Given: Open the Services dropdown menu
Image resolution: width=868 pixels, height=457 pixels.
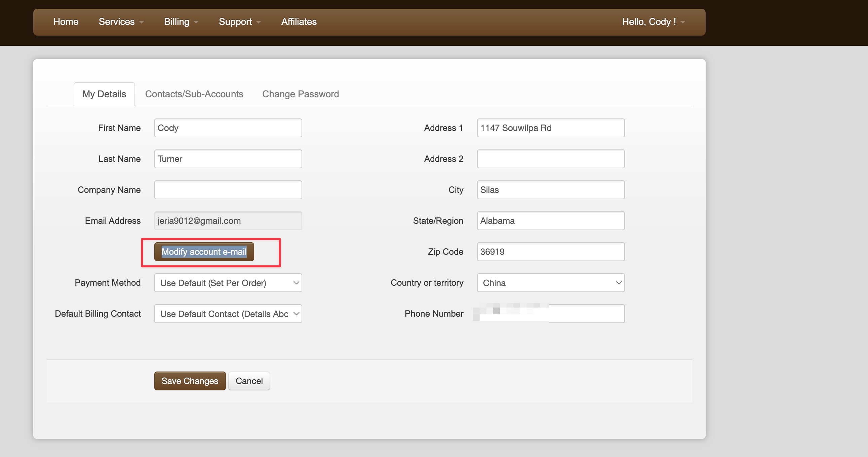Looking at the screenshot, I should (121, 22).
